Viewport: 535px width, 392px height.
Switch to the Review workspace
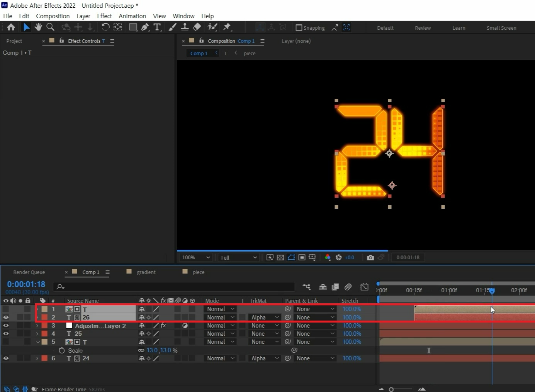coord(423,28)
